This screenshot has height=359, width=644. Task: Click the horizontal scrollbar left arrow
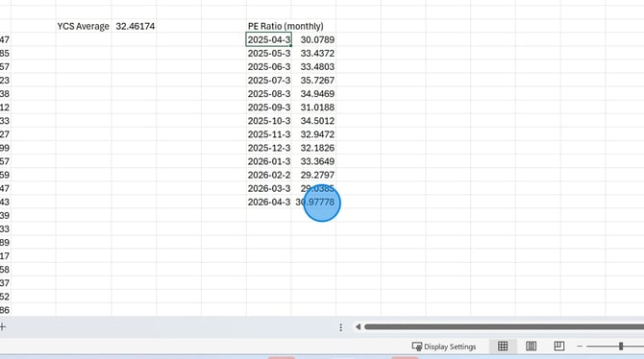pos(358,327)
